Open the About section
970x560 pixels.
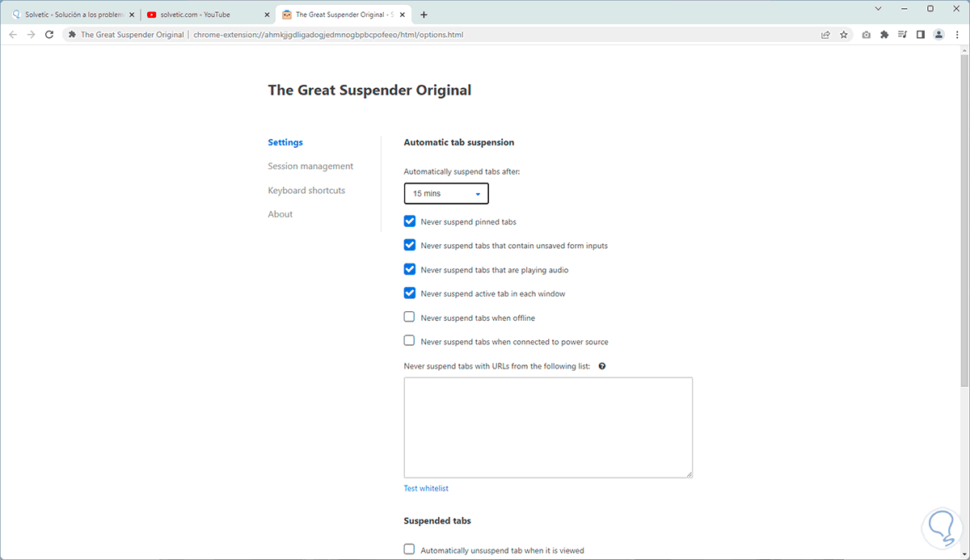[x=280, y=214]
